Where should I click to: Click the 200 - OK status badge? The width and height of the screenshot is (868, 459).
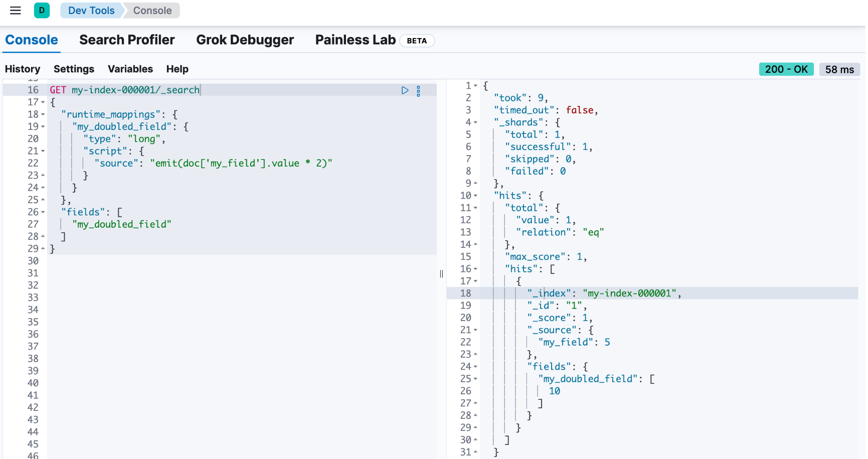(786, 69)
